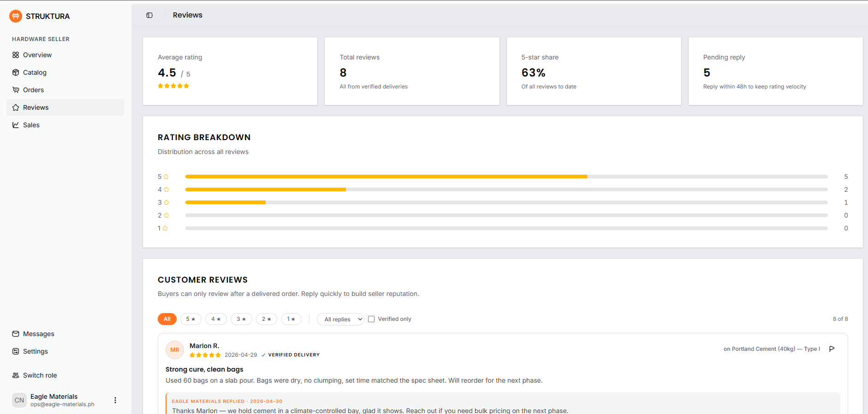Click Marlon R. reviewer name
Image resolution: width=868 pixels, height=414 pixels.
coord(204,346)
